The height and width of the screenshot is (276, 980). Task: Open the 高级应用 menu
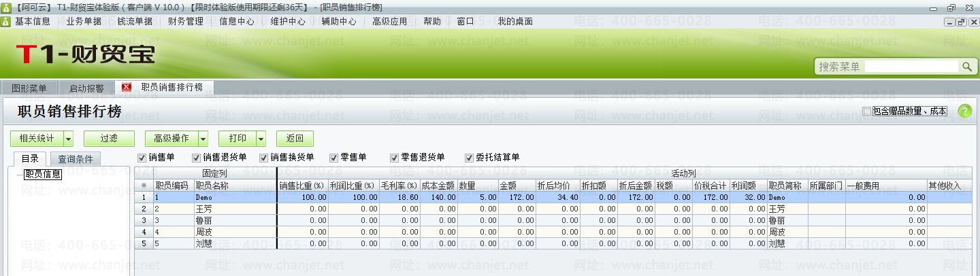point(390,22)
